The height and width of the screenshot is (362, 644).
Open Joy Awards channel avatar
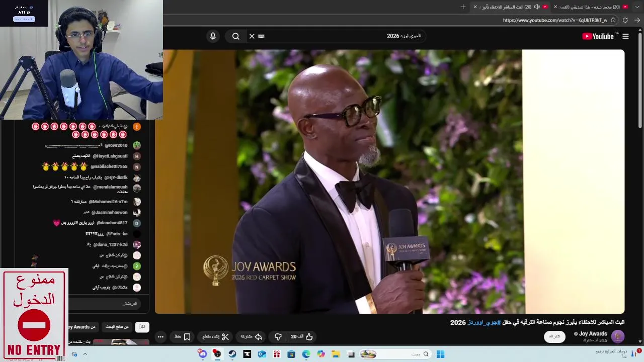(618, 336)
